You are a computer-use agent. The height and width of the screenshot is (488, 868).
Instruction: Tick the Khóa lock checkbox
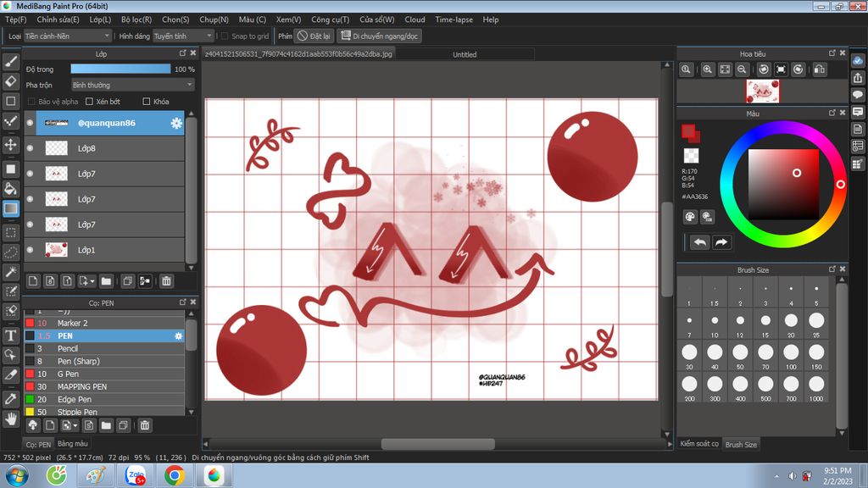pyautogui.click(x=147, y=102)
